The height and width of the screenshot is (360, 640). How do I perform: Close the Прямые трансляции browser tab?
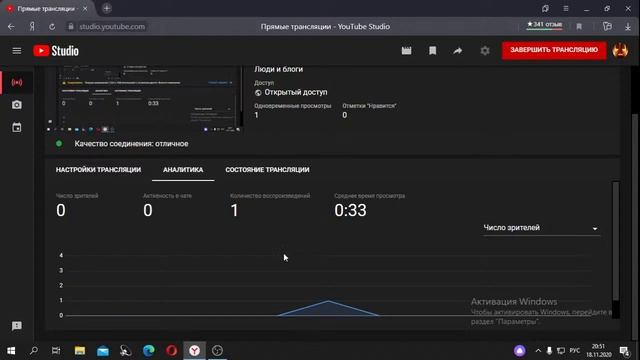(85, 9)
